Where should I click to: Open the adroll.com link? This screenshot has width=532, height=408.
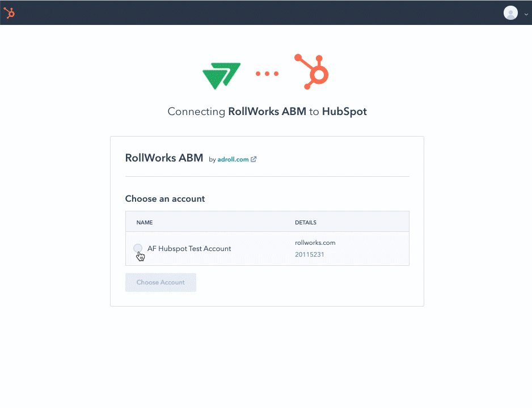[233, 159]
